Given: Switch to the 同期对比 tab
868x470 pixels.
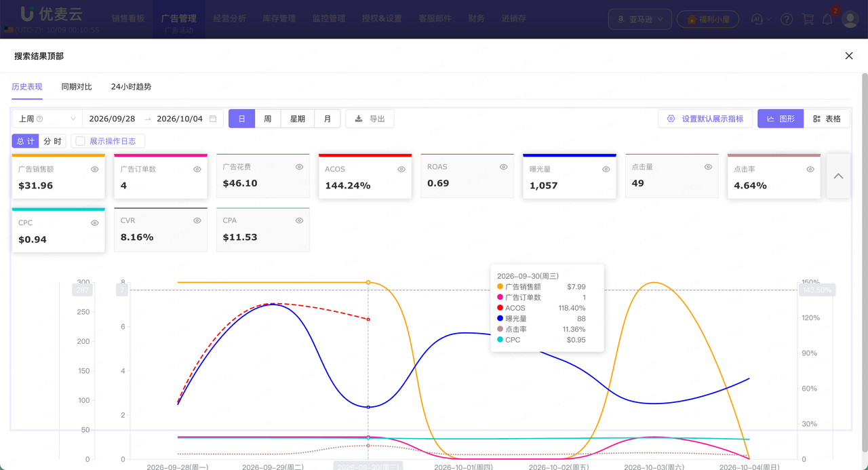Looking at the screenshot, I should pos(77,87).
